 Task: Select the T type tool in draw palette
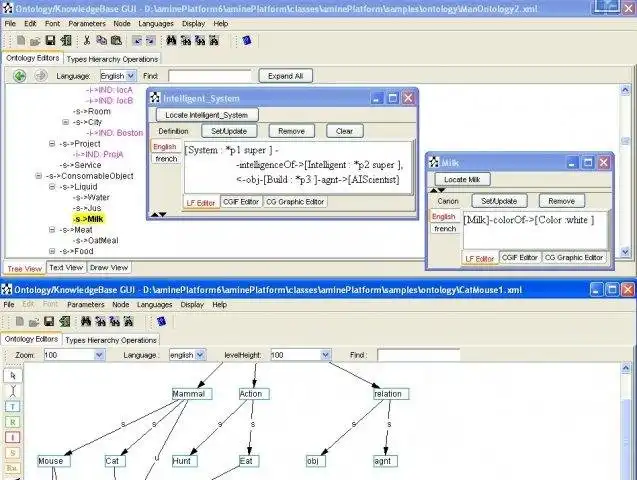(13, 406)
